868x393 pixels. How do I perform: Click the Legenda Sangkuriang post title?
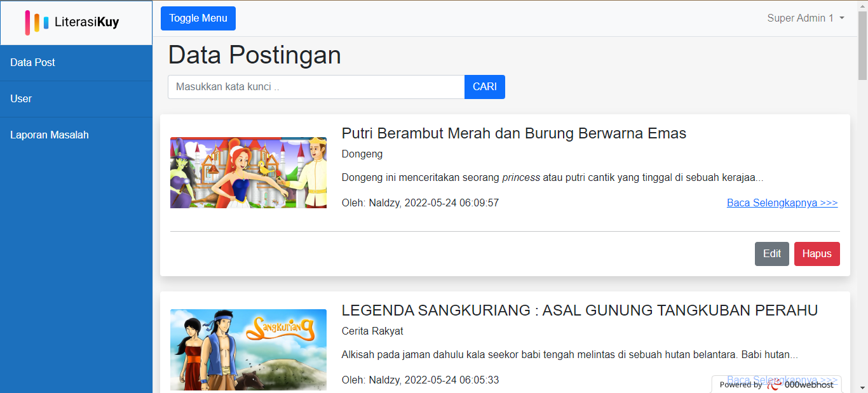click(580, 310)
